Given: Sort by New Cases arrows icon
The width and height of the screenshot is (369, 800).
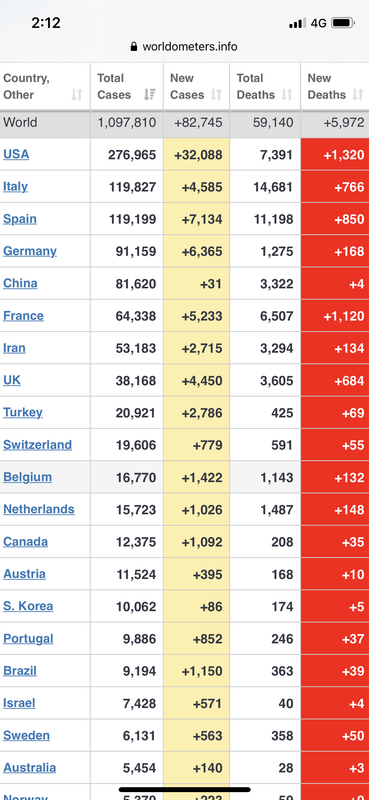Looking at the screenshot, I should [216, 94].
